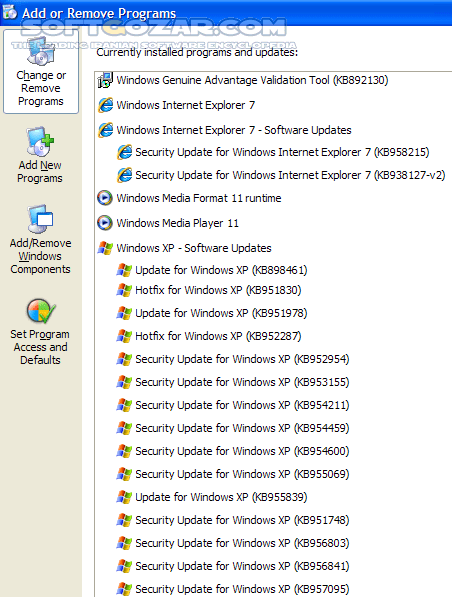
Task: Select Security Update for Windows XP (KB952954)
Action: pos(242,359)
